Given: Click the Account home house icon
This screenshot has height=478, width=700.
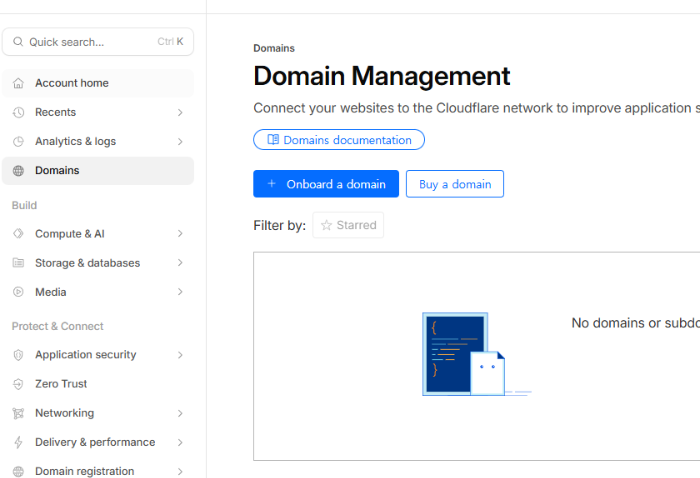Looking at the screenshot, I should (x=18, y=83).
